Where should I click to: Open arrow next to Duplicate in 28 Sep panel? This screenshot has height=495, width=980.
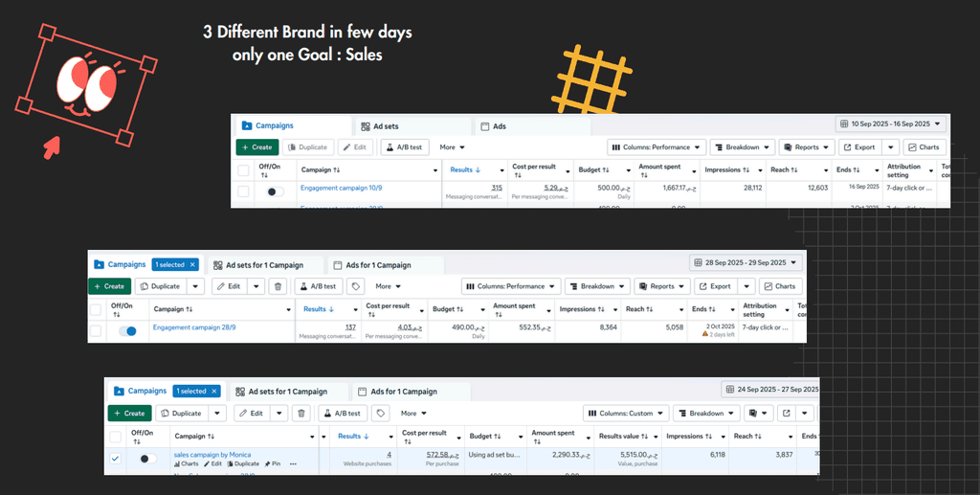click(x=196, y=286)
